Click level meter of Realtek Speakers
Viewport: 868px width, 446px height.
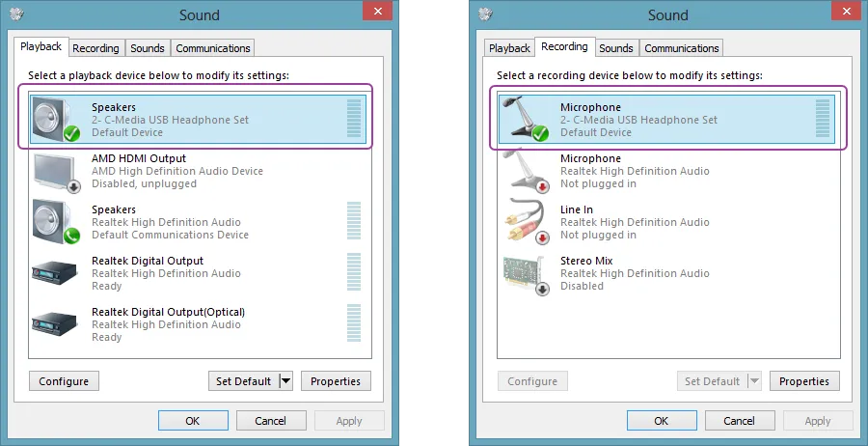[x=354, y=221]
